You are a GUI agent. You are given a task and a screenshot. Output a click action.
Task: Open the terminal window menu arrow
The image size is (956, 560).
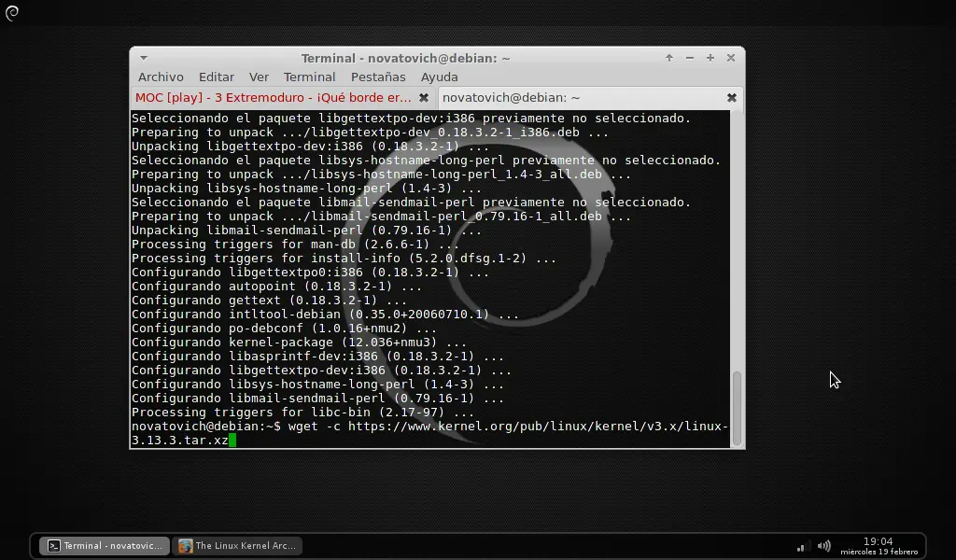(x=143, y=58)
